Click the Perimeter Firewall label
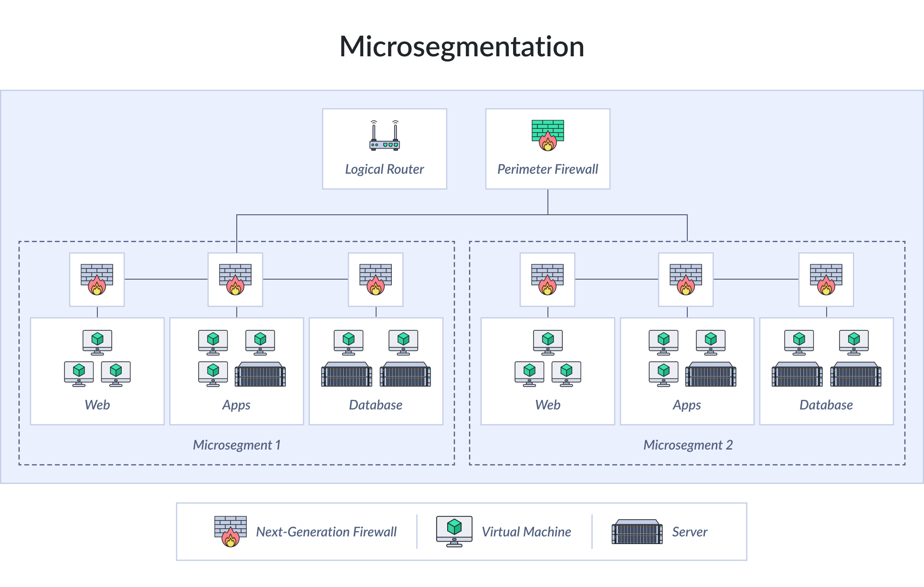The height and width of the screenshot is (587, 924). pyautogui.click(x=548, y=169)
